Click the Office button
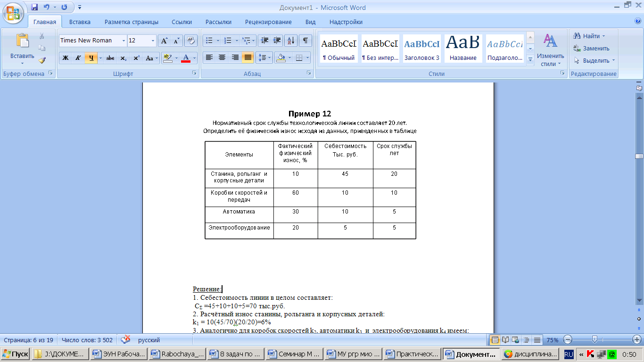The image size is (644, 362). click(x=14, y=13)
